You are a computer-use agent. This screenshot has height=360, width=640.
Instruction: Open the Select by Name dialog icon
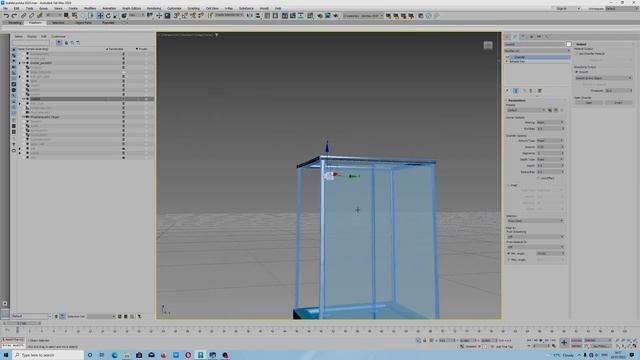(74, 16)
